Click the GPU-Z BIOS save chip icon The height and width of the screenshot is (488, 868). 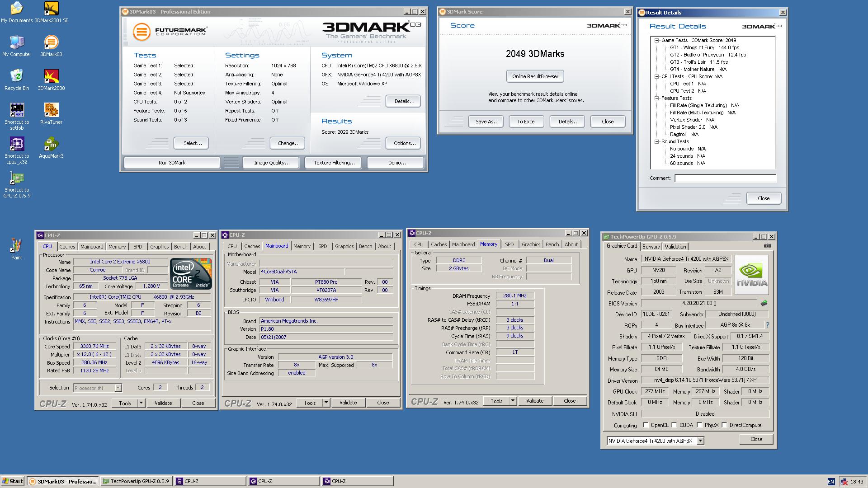(764, 303)
